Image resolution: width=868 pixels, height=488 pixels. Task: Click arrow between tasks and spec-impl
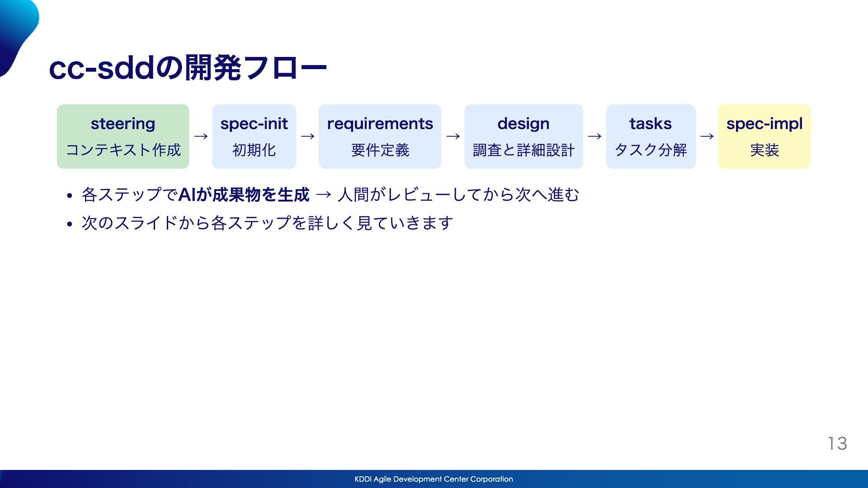pos(707,136)
